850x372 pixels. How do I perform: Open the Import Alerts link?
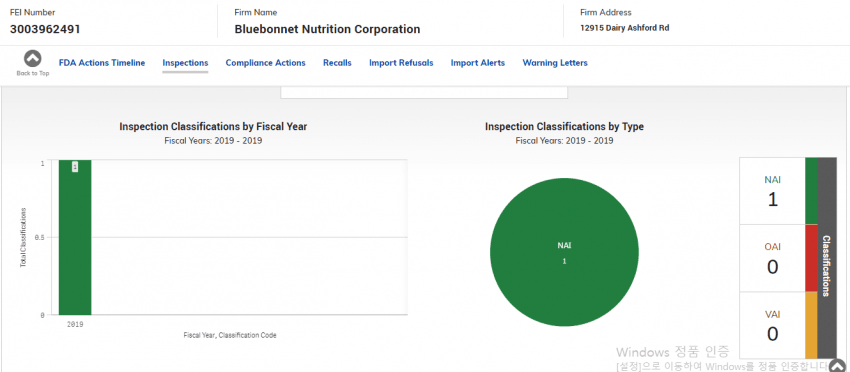click(478, 63)
